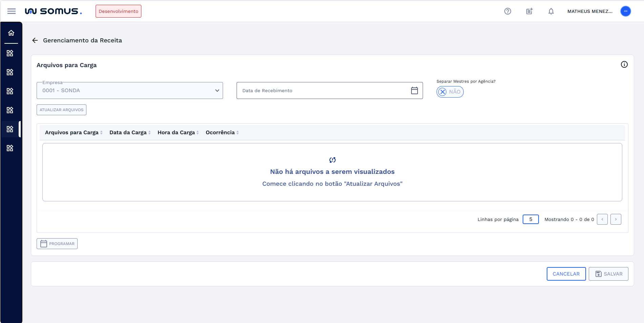Select the active fifth sidebar module icon

(x=10, y=129)
